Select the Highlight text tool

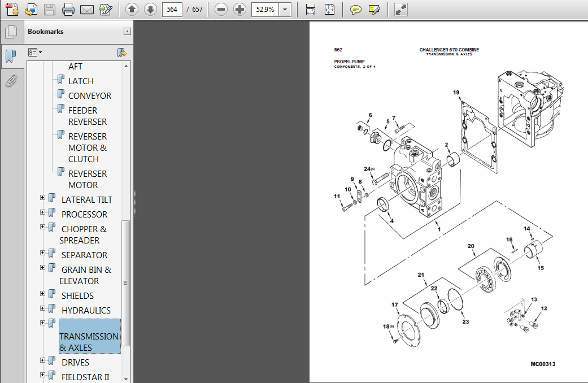click(374, 10)
